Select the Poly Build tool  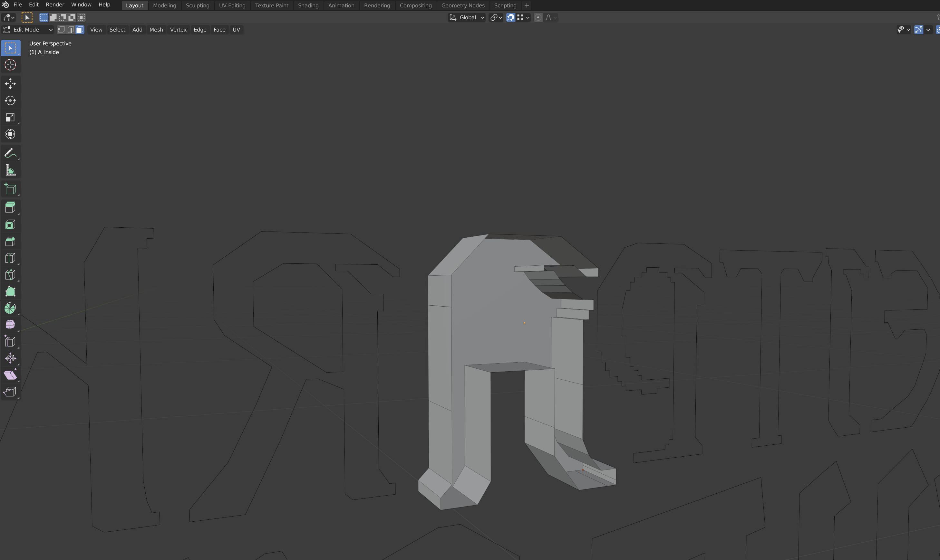click(x=11, y=291)
